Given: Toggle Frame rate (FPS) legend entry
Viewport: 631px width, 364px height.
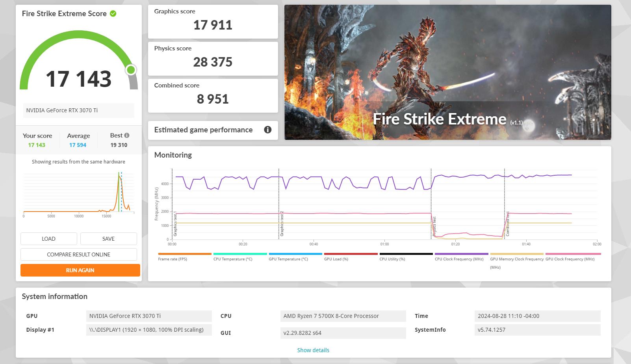Looking at the screenshot, I should [185, 256].
